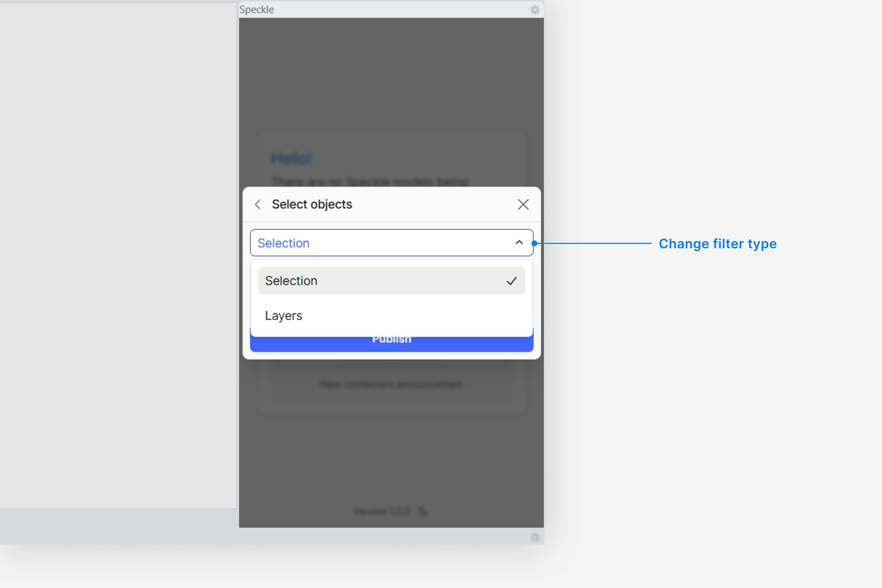The image size is (882, 588).
Task: Open the blurred New connectors announcement link
Action: [x=391, y=384]
